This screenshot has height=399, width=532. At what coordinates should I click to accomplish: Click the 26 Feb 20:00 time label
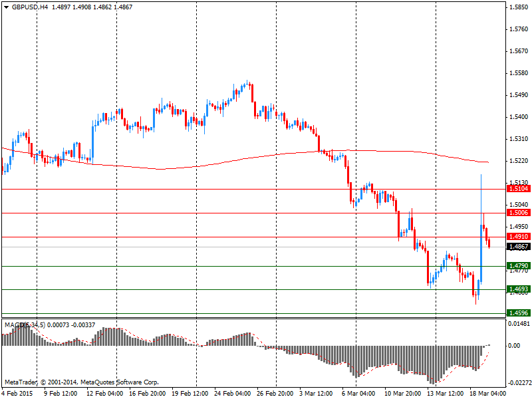click(275, 393)
